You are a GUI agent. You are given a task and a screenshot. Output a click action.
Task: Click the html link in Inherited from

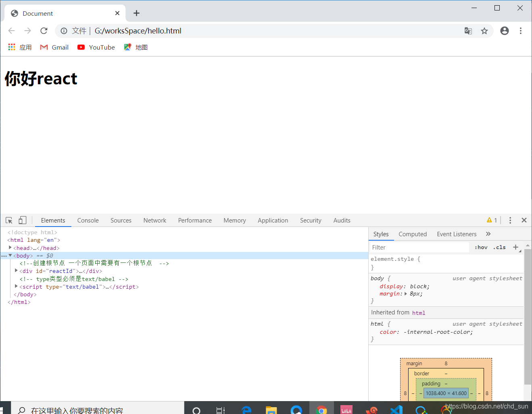[x=419, y=313]
